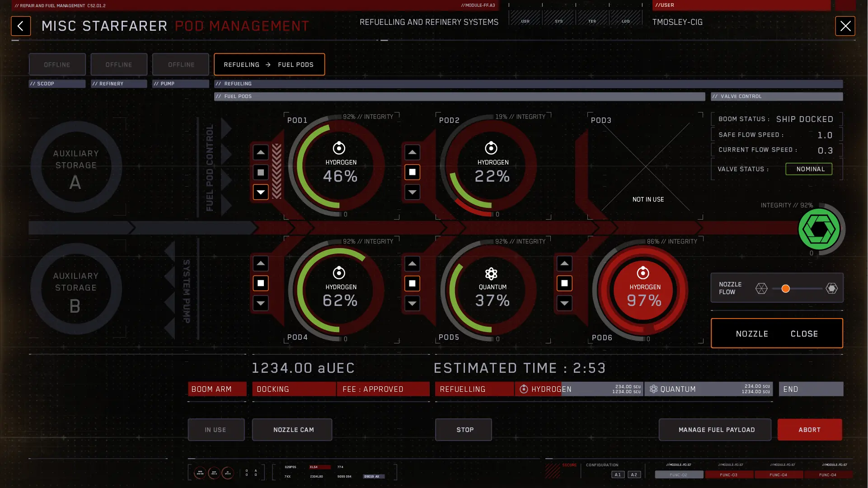Click POD1 down arrow control
The width and height of the screenshot is (868, 488).
(x=261, y=192)
